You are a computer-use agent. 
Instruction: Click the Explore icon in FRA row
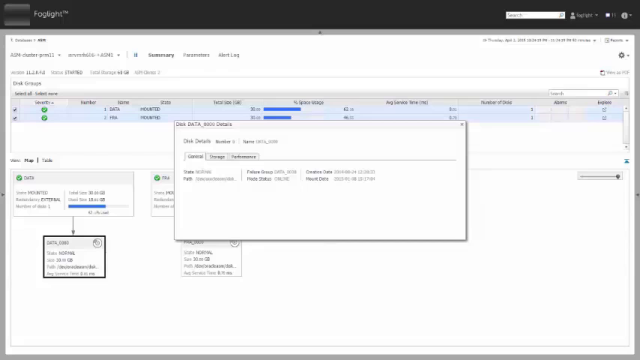[604, 118]
